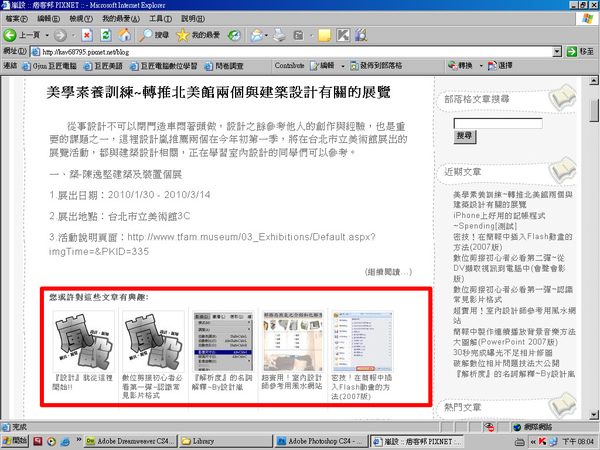
Task: Open recent post 30秒完成曝光不足相片修圖
Action: click(x=502, y=352)
